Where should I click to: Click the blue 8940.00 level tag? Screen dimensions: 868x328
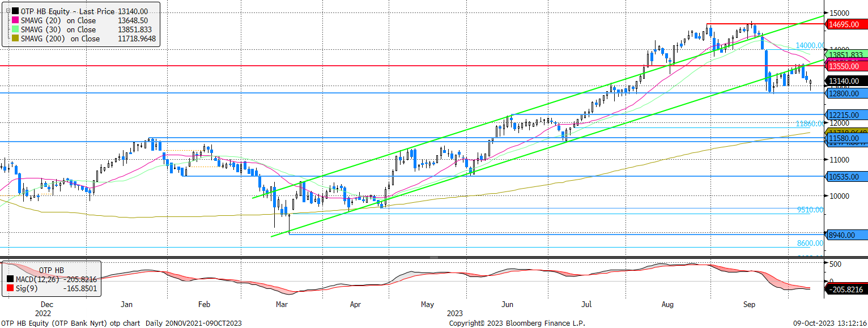[x=846, y=235]
